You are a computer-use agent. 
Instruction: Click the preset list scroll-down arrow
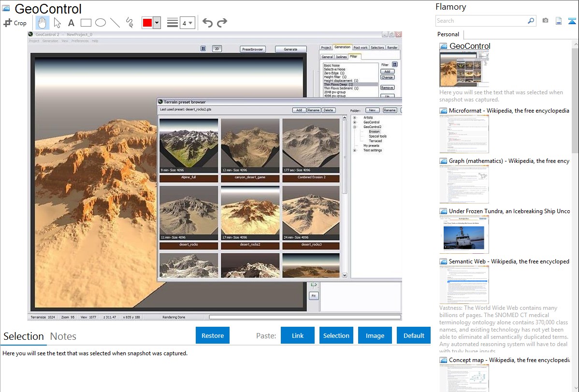tap(345, 275)
